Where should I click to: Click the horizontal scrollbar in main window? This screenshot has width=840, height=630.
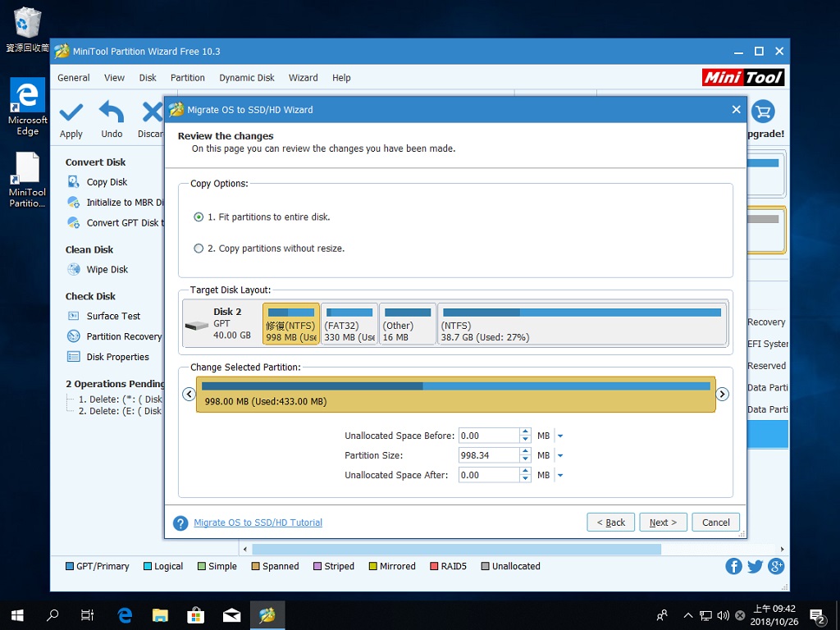pos(456,549)
